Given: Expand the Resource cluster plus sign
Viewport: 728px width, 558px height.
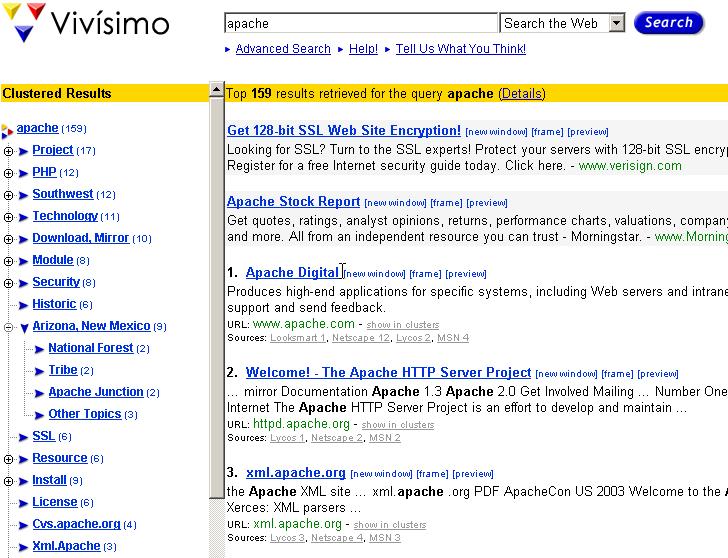Looking at the screenshot, I should [x=8, y=460].
